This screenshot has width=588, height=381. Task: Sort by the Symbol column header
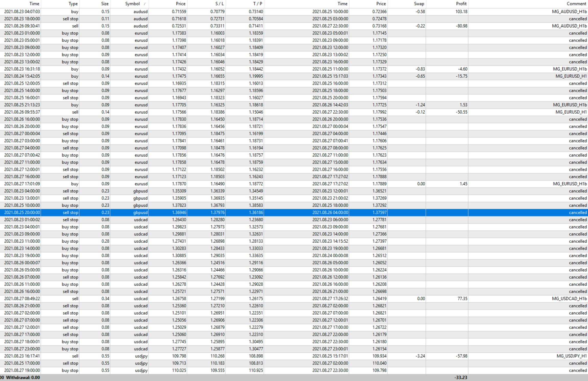132,4
